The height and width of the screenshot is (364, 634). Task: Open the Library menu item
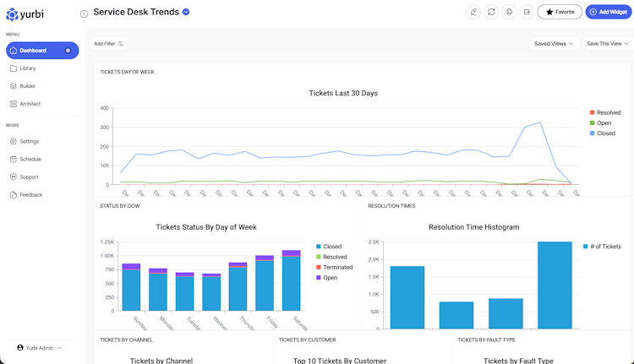coord(28,68)
